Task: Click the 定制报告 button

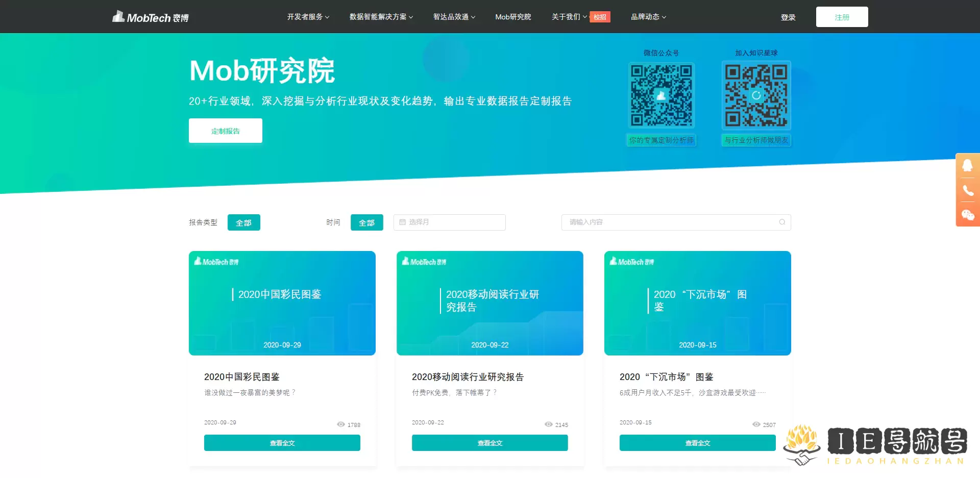Action: pos(225,131)
